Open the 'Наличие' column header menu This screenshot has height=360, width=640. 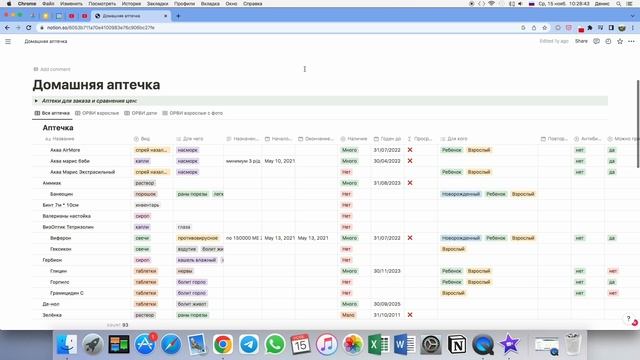[353, 139]
